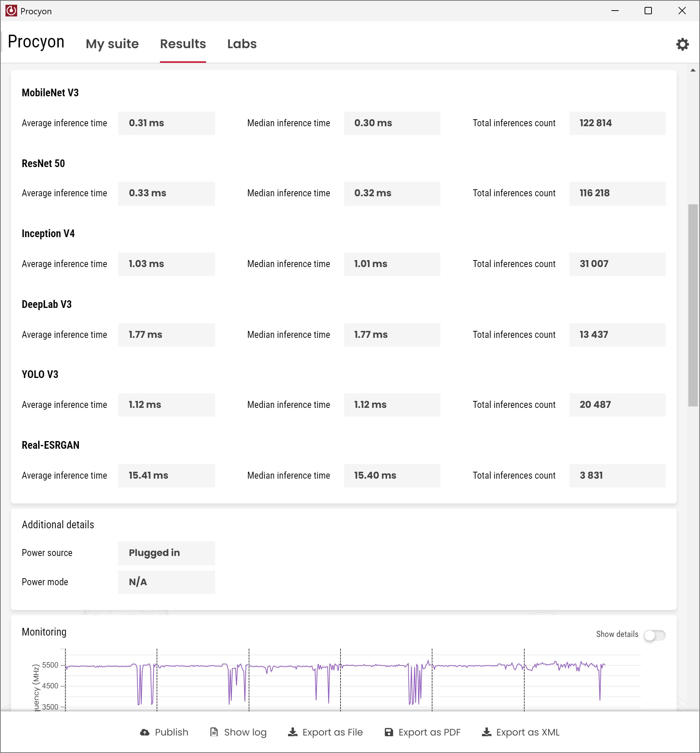This screenshot has width=700, height=753.
Task: Click the Export as PDF save icon
Action: [389, 732]
